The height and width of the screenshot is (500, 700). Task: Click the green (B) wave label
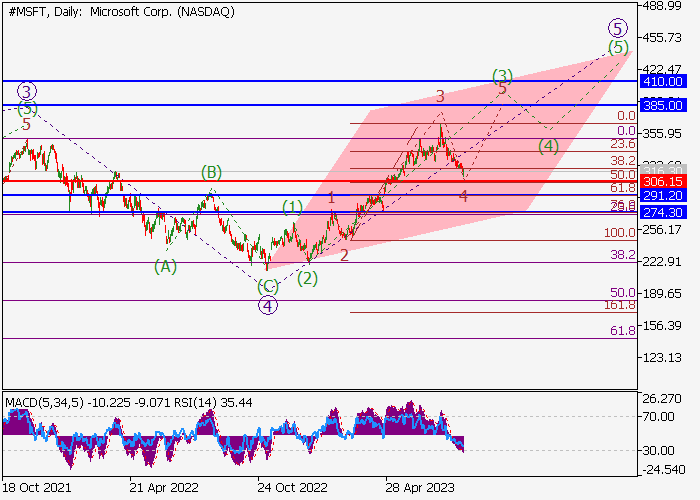tap(211, 172)
